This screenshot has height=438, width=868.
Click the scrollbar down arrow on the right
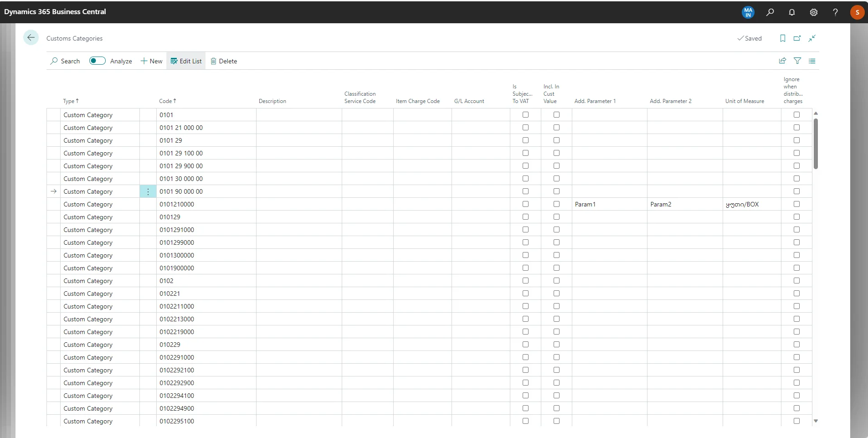[816, 421]
